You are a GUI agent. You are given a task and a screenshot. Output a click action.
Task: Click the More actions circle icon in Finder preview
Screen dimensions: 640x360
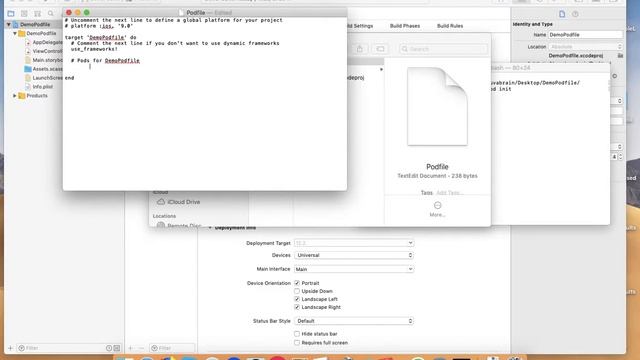438,205
